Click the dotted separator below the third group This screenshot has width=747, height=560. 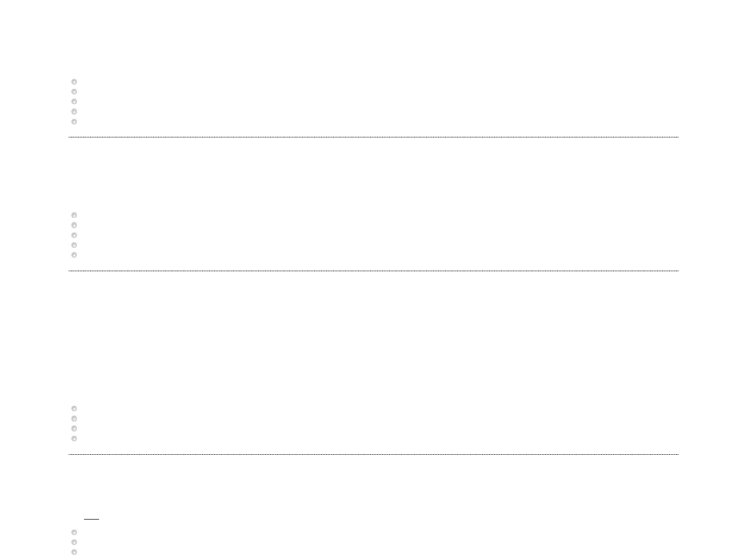coord(374,455)
